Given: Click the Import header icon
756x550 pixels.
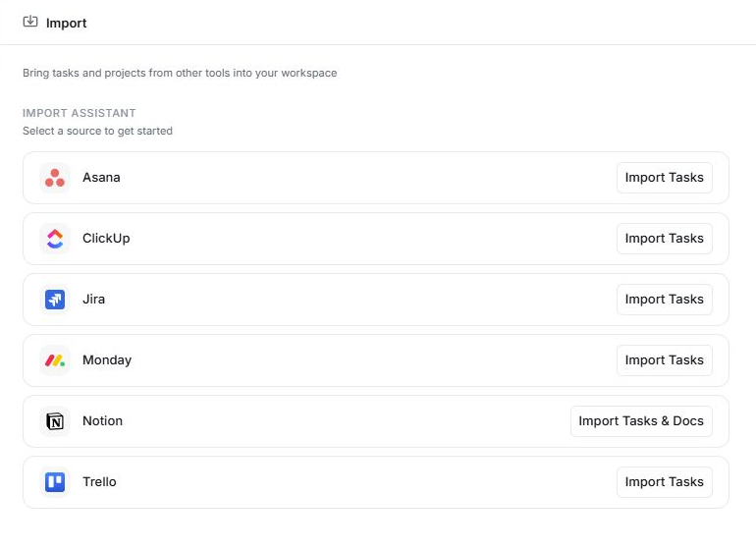Looking at the screenshot, I should (x=29, y=22).
